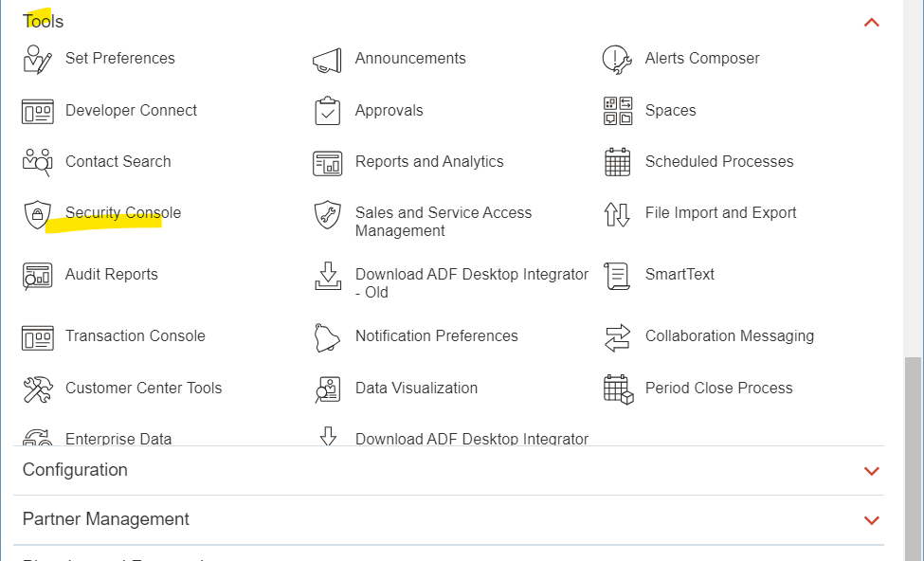924x561 pixels.
Task: Open the Transaction Console link
Action: point(135,336)
